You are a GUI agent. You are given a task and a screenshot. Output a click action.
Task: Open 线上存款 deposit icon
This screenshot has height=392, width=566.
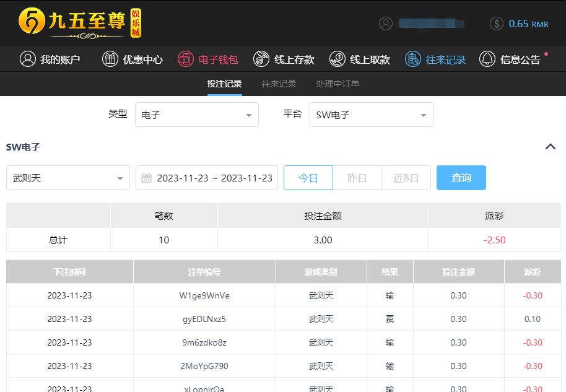pos(261,59)
